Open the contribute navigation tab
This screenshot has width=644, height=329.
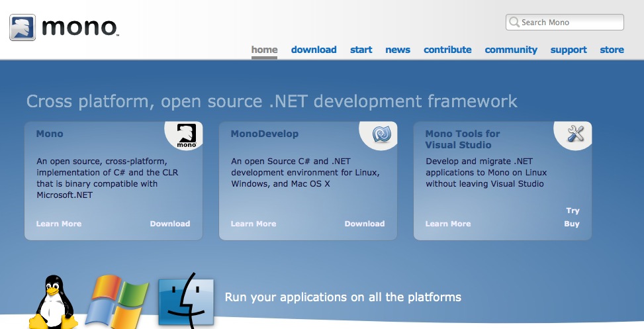tap(447, 50)
